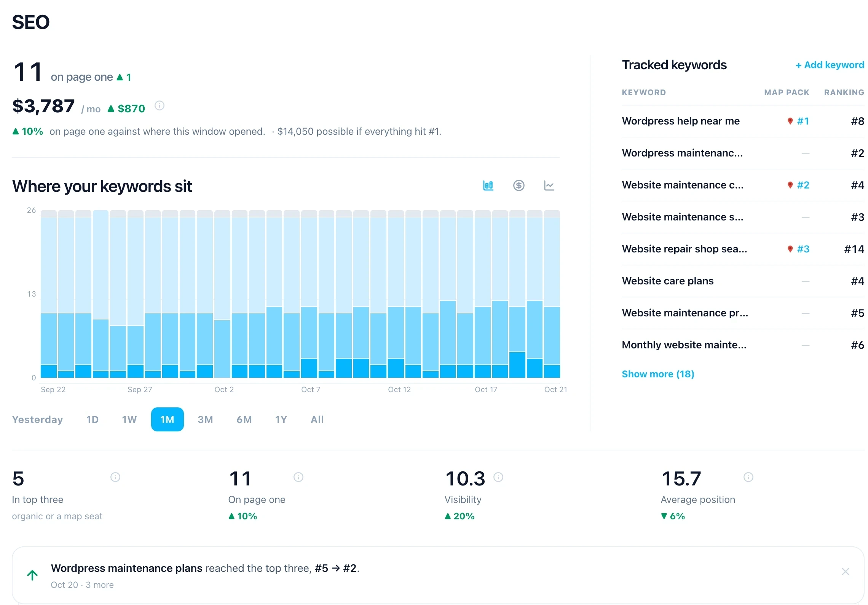Dismiss the Wordpress maintenance plans notification
Image resolution: width=868 pixels, height=605 pixels.
[846, 571]
